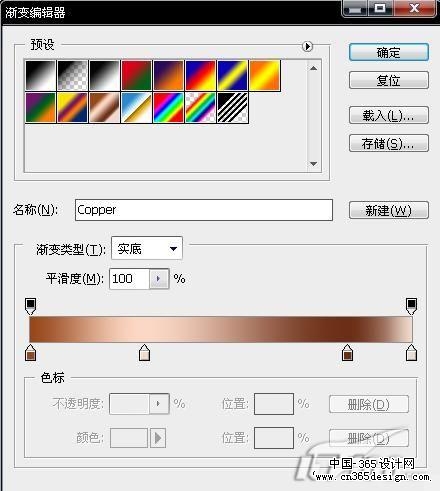
Task: Pick the chrome gradient preset thumbnail
Action: [136, 107]
